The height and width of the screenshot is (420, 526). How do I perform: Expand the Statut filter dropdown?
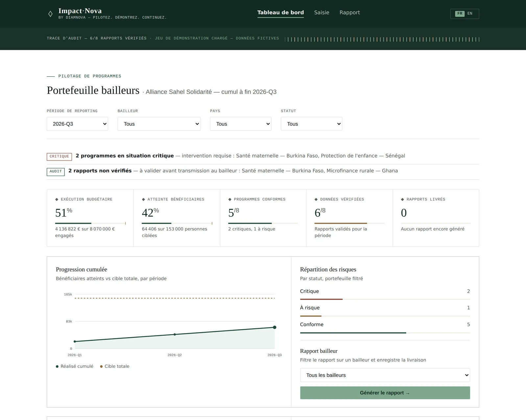click(x=311, y=124)
